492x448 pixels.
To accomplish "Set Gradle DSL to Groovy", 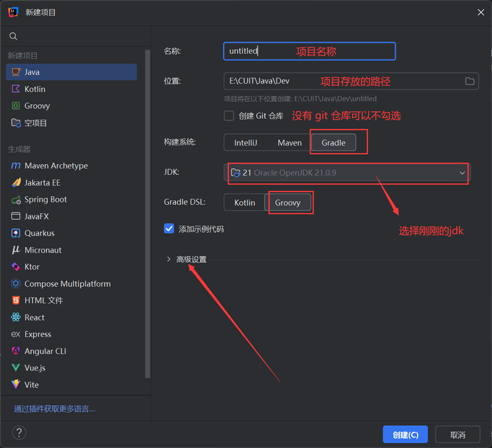I will coord(288,202).
